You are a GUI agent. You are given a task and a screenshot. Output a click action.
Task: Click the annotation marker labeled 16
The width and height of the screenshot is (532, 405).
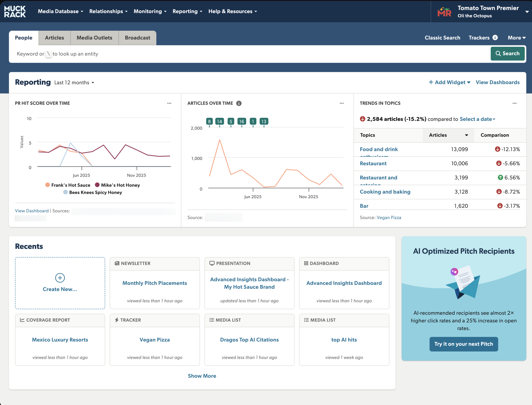coord(242,122)
